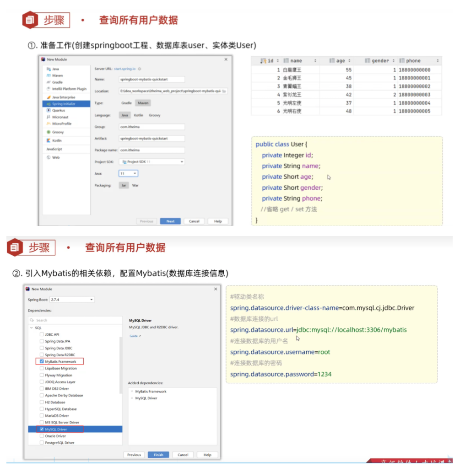Select Maven project type

point(143,103)
